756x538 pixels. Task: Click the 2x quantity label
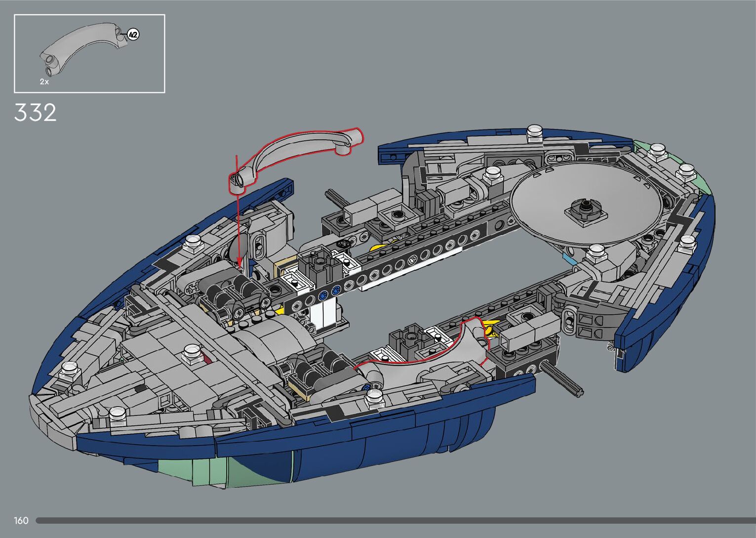point(44,82)
